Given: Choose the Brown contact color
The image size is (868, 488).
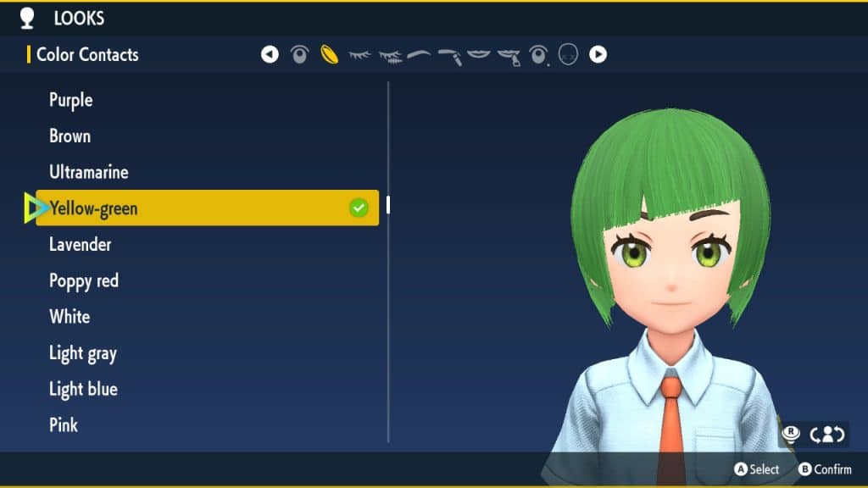Looking at the screenshot, I should point(70,136).
